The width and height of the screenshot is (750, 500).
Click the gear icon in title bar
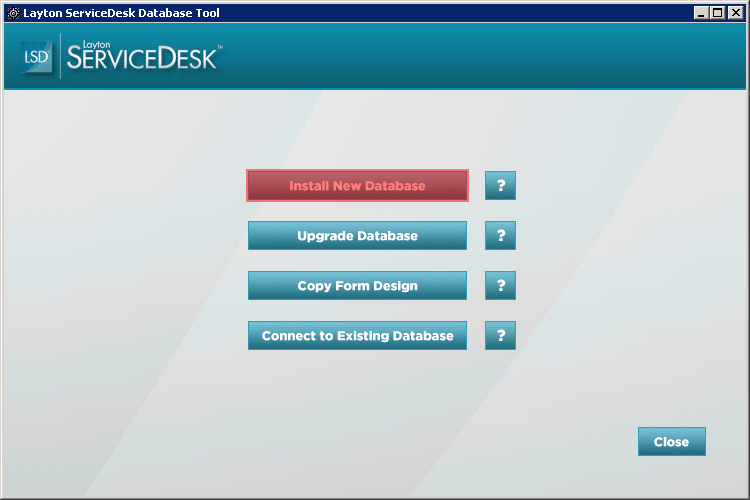pyautogui.click(x=13, y=13)
